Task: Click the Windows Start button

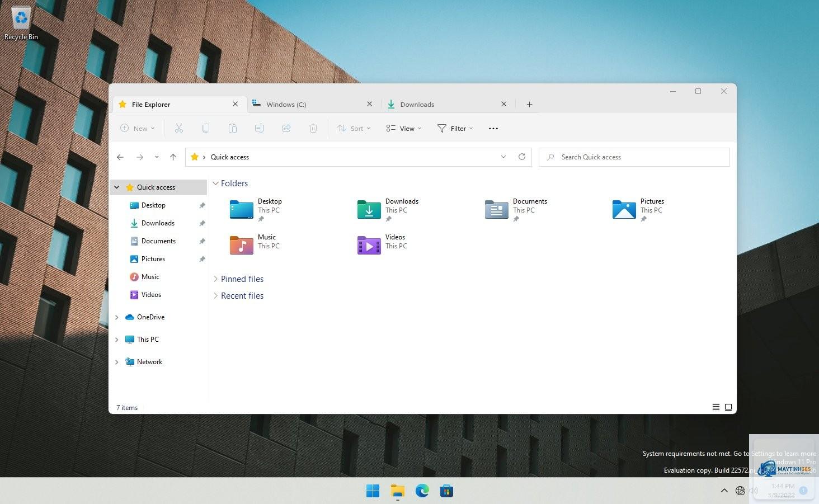Action: point(373,491)
